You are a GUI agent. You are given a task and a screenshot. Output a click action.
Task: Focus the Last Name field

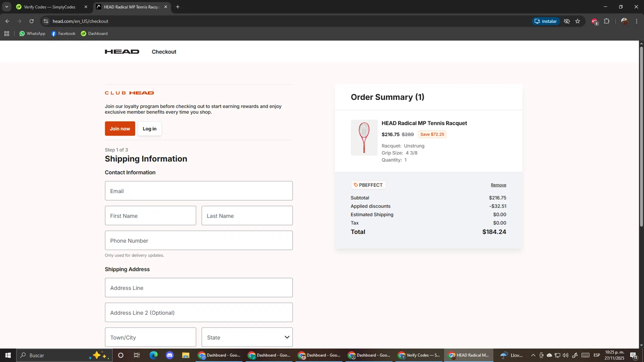coord(247,216)
